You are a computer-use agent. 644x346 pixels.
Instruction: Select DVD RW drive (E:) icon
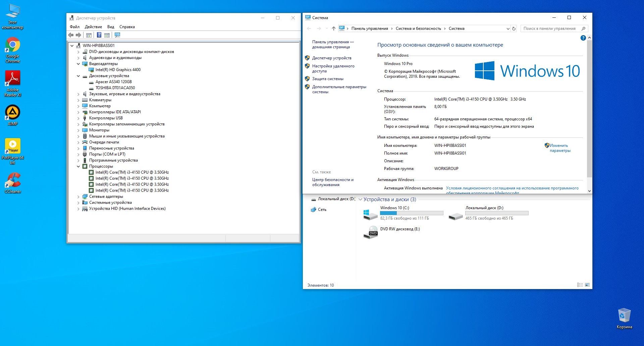370,232
